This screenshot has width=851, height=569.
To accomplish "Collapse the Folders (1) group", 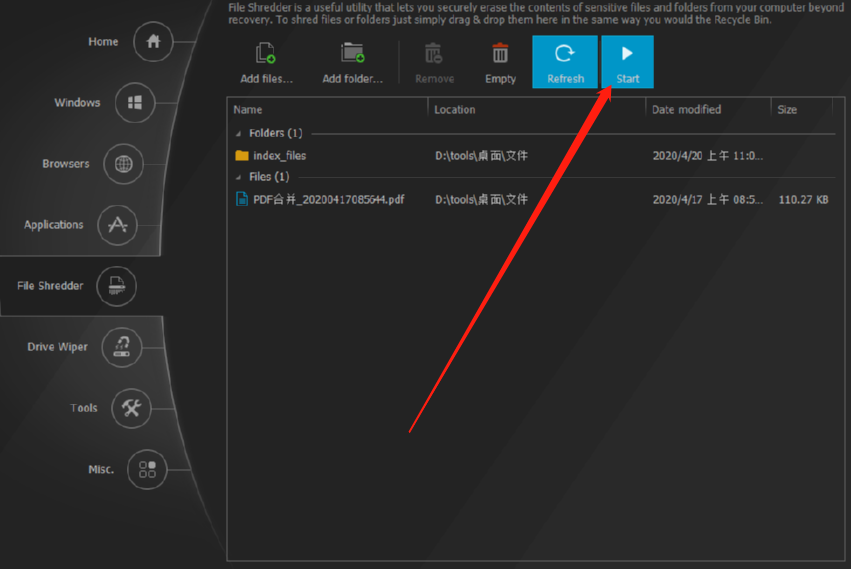I will click(x=238, y=133).
